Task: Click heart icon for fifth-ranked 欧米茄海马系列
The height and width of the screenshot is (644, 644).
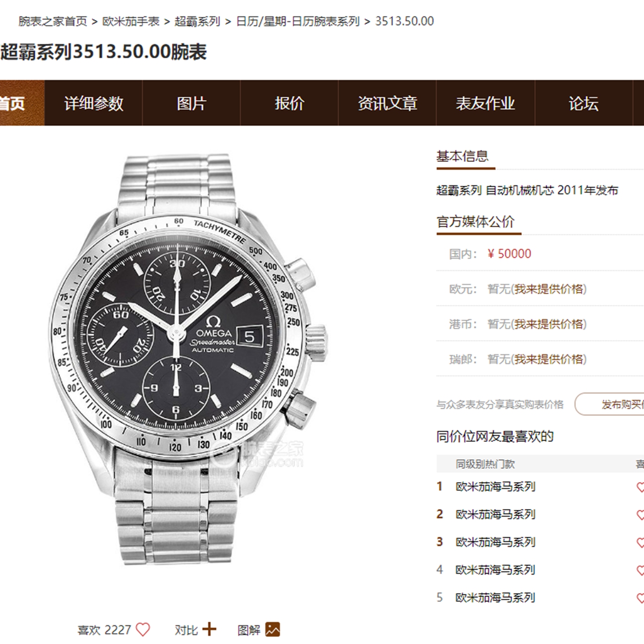Action: tap(640, 598)
